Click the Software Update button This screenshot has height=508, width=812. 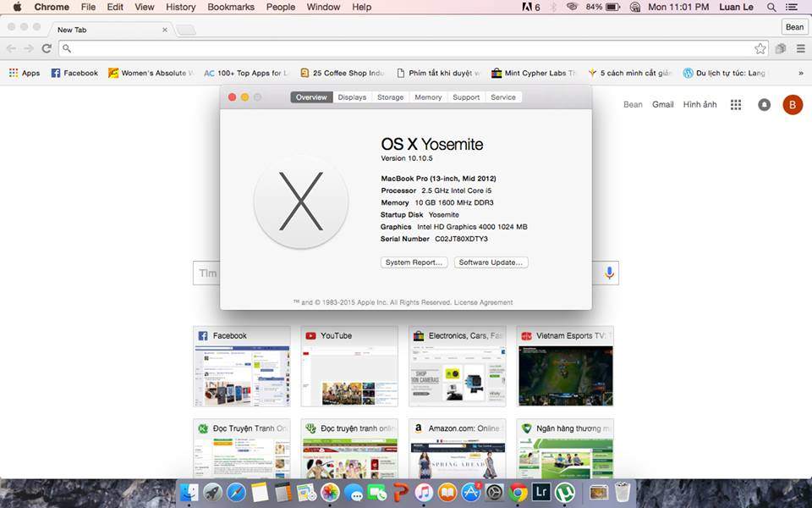[491, 262]
